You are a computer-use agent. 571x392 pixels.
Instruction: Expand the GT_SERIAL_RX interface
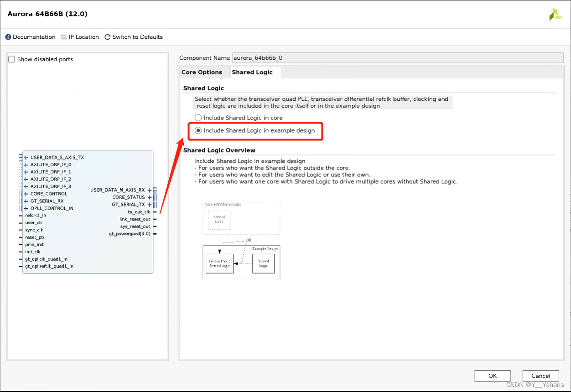(26, 201)
